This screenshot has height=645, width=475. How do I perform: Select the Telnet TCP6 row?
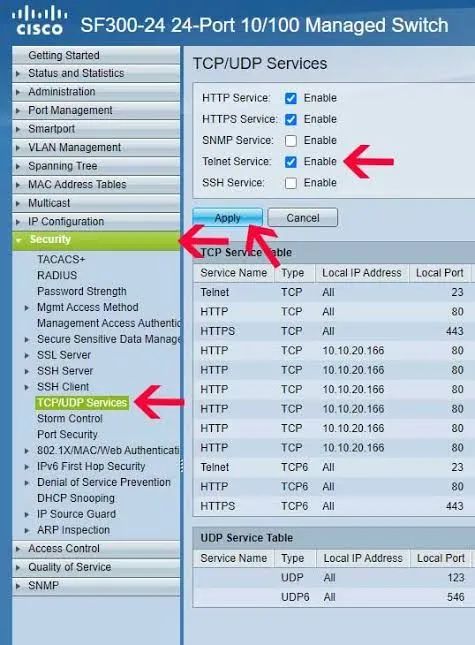[333, 467]
